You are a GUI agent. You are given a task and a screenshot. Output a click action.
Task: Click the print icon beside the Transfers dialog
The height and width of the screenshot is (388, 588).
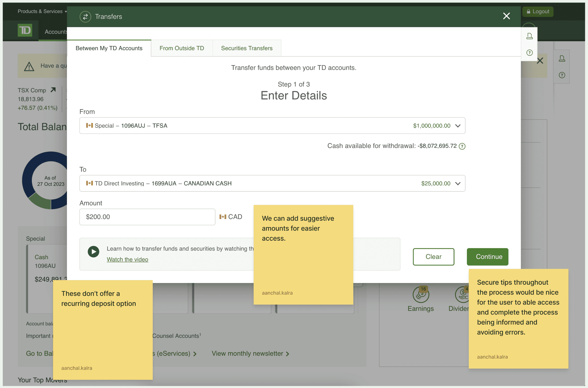529,36
